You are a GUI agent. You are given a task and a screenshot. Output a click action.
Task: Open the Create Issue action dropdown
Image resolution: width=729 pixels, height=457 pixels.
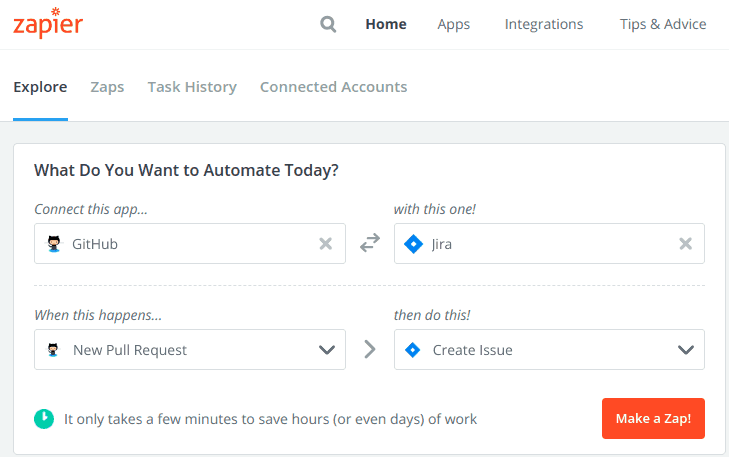[x=549, y=350]
